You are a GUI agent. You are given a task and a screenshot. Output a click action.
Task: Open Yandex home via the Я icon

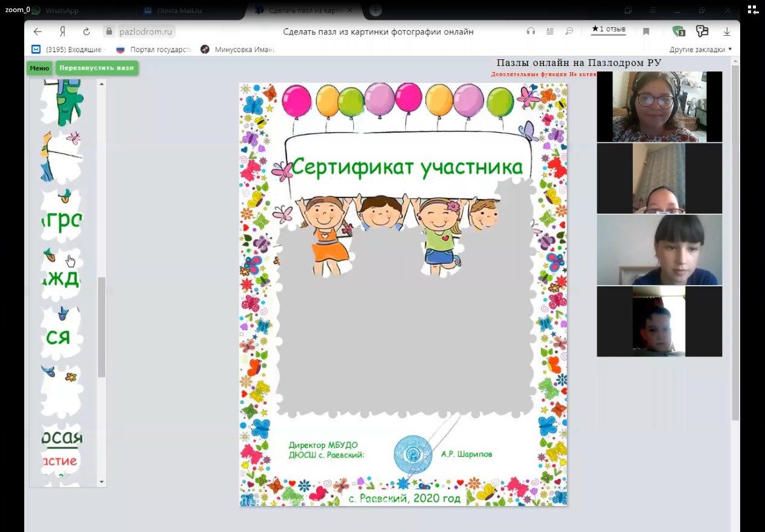62,31
